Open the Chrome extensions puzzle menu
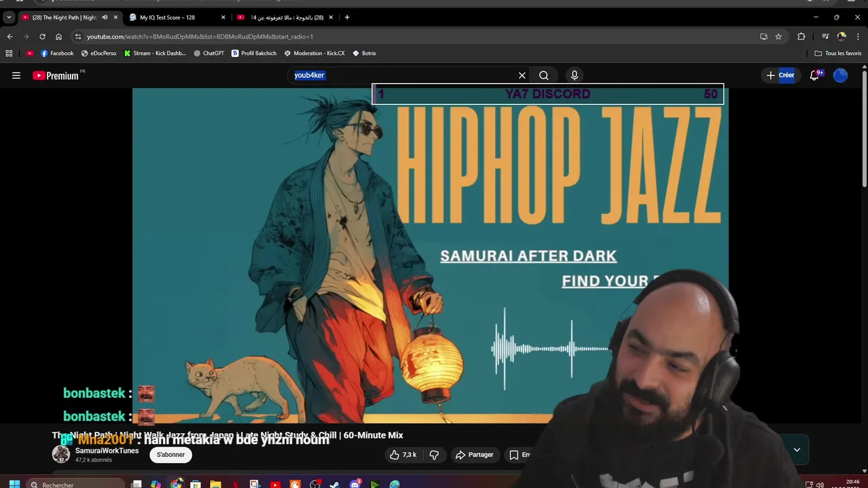This screenshot has height=488, width=868. 801,37
